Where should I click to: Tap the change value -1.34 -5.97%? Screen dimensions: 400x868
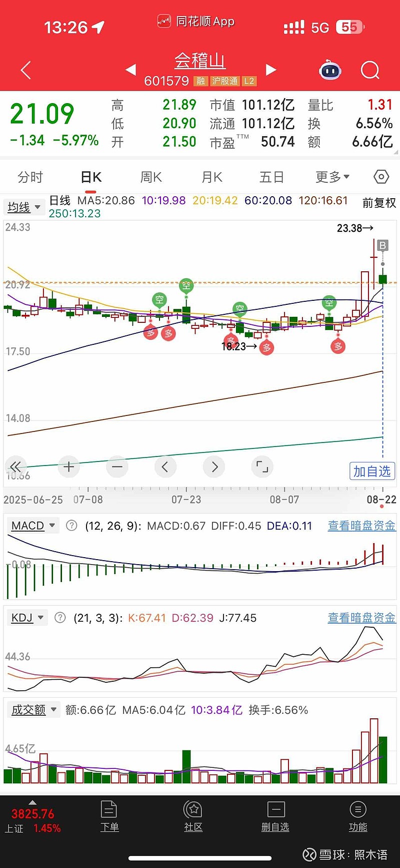click(x=54, y=140)
